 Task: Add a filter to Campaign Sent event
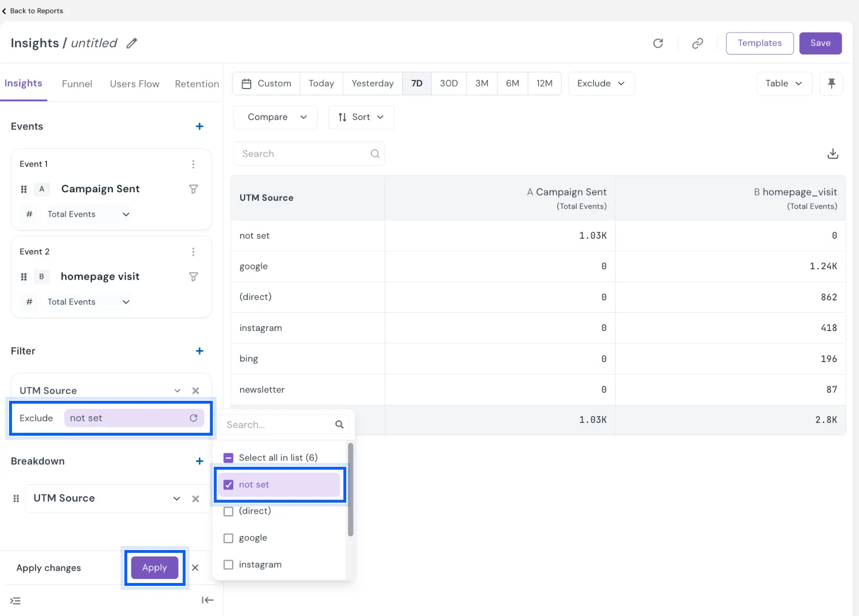pos(193,189)
